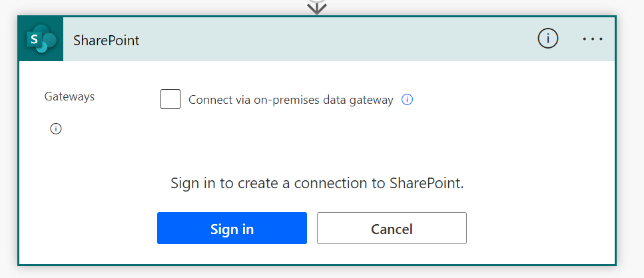The width and height of the screenshot is (644, 278).
Task: Click the "Connect via on-premises data gateway" label
Action: pos(291,100)
